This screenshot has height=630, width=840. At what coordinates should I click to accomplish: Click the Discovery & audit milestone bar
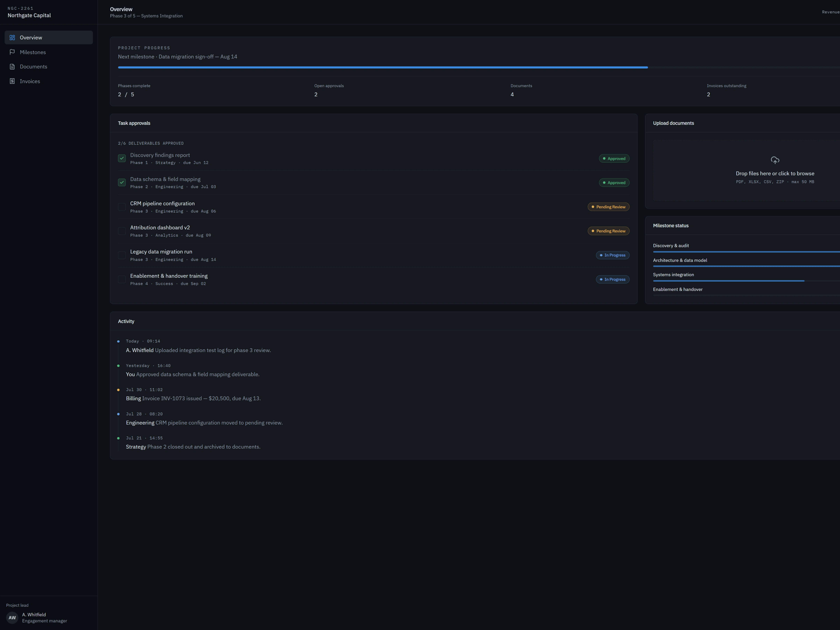(747, 252)
